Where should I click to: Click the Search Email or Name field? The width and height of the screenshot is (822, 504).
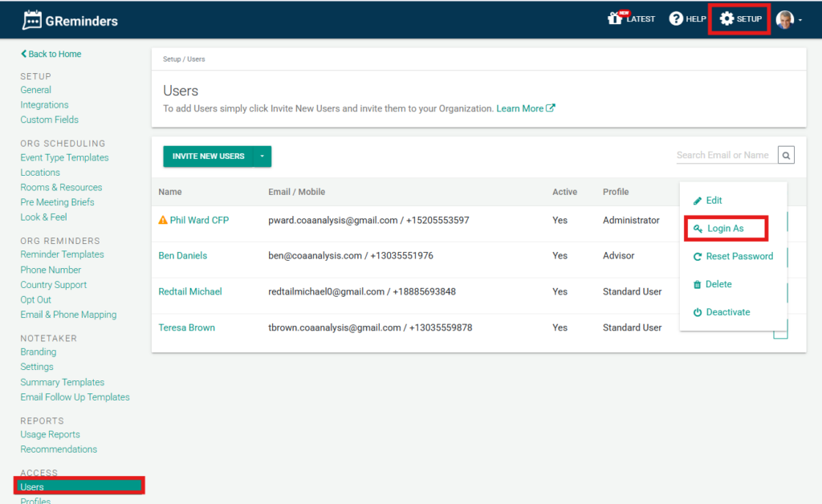coord(725,155)
